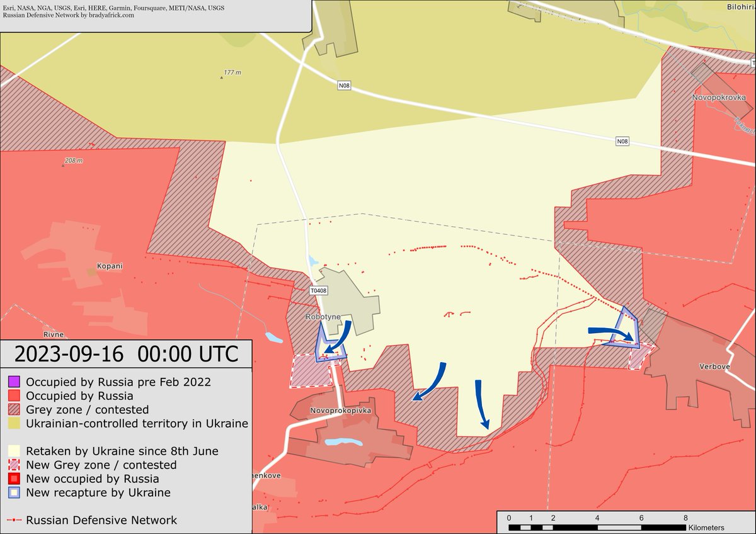Click the Rivne village label
Screen dimensions: 756x534
54,334
